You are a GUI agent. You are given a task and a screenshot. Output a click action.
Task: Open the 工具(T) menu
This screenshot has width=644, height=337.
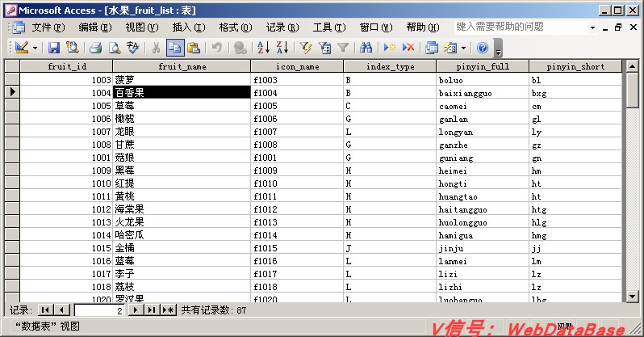(329, 27)
